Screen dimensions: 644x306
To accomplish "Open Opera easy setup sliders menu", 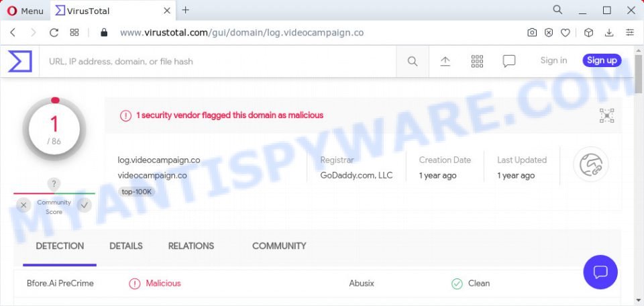I will (x=630, y=32).
